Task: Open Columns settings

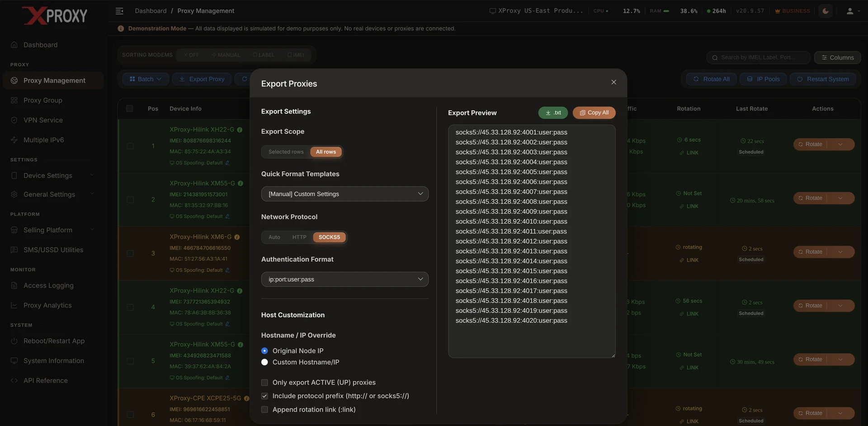Action: point(838,57)
